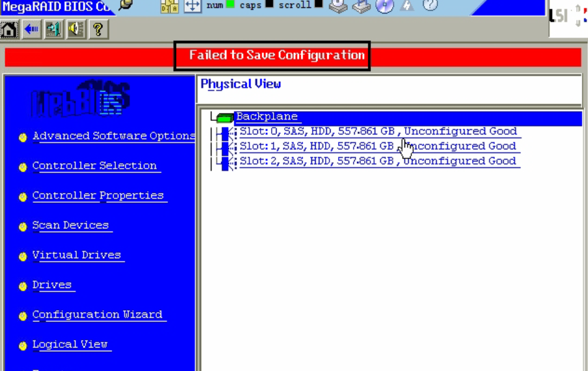This screenshot has height=371, width=588.
Task: Open Virtual Drives menu item
Action: 76,255
